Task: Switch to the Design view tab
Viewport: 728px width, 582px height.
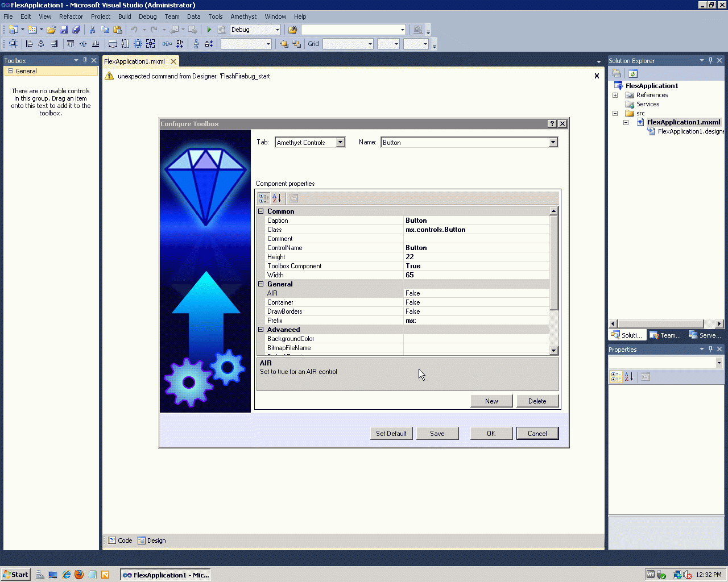Action: point(152,541)
